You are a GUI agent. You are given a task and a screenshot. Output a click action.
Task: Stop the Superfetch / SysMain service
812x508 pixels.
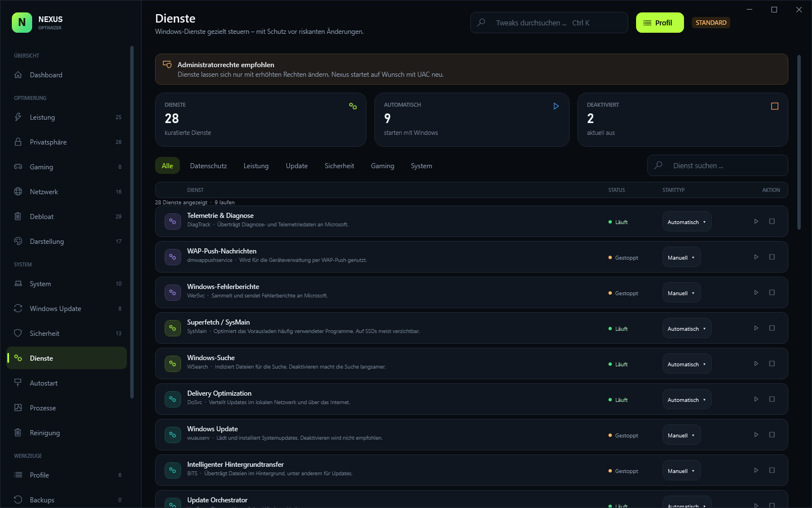tap(772, 328)
